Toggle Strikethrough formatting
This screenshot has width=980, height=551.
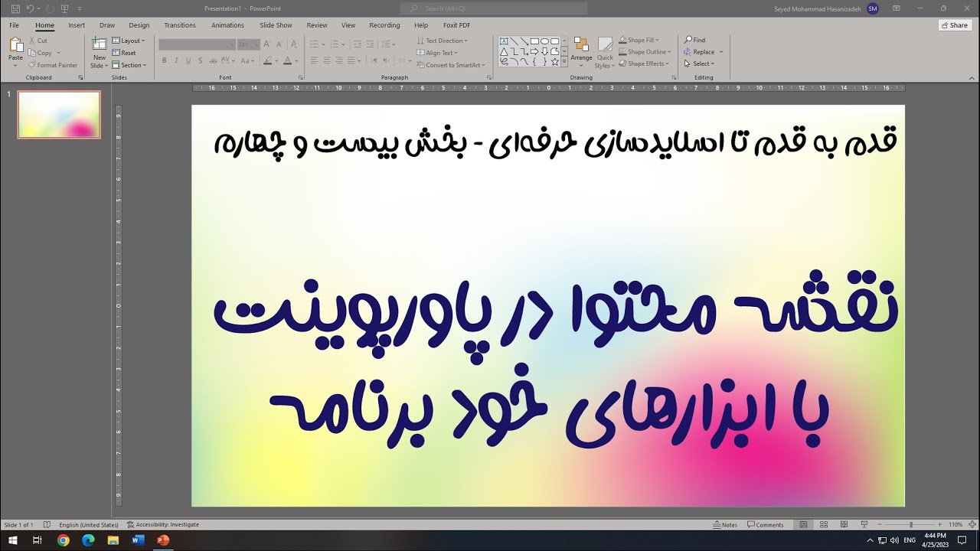[x=214, y=60]
